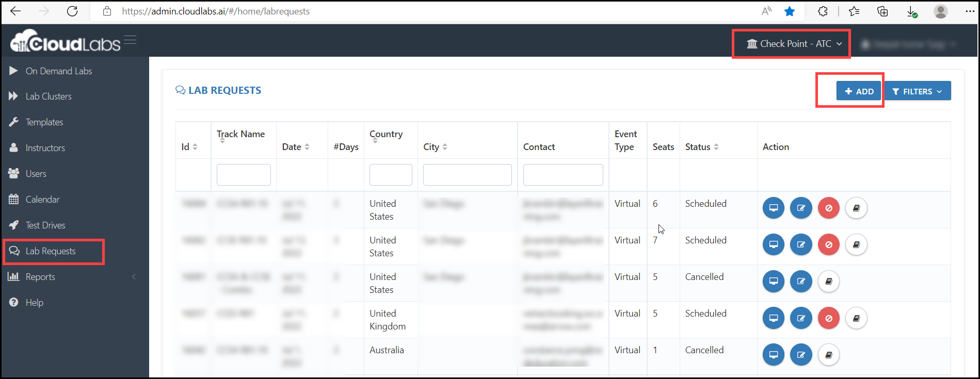Click the CloudLabs logo
980x379 pixels.
pos(66,41)
